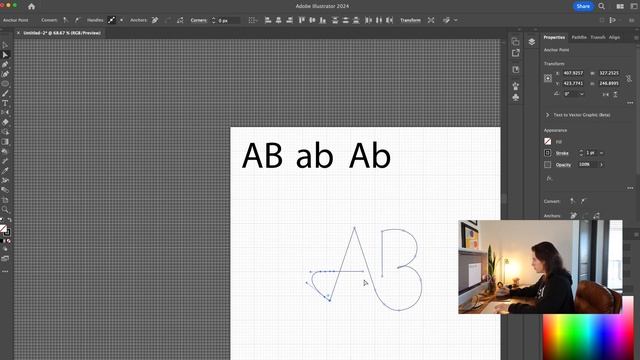Image resolution: width=640 pixels, height=360 pixels.
Task: Open the Opacity link in Properties
Action: point(563,165)
